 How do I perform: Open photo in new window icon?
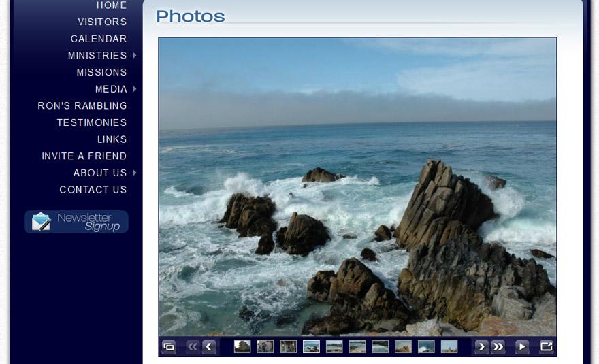coord(547,347)
